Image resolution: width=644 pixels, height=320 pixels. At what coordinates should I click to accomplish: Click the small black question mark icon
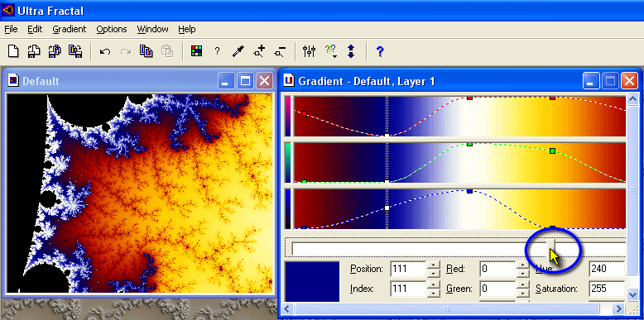pos(217,51)
